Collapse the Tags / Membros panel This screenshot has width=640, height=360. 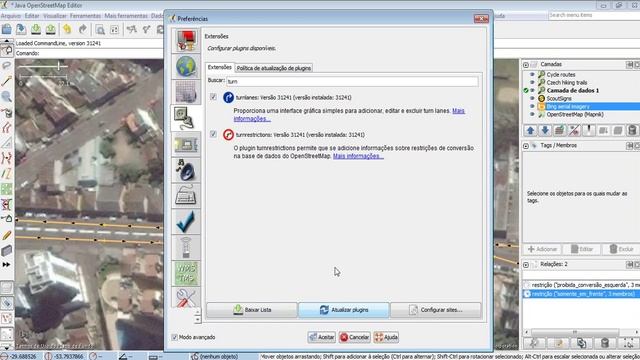click(526, 146)
